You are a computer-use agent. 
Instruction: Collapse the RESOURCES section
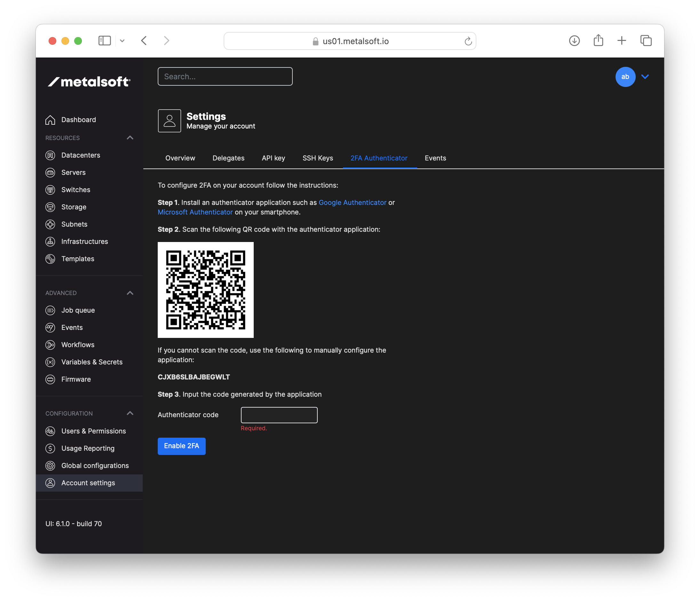point(130,138)
